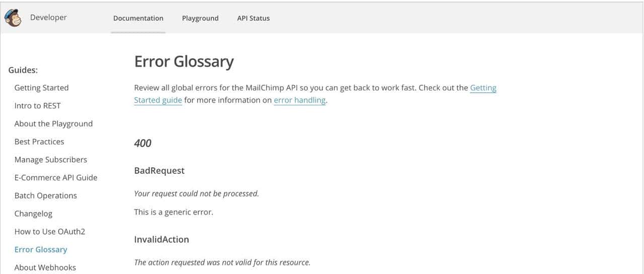Go to Intro to REST guide
644x274 pixels.
click(x=37, y=106)
